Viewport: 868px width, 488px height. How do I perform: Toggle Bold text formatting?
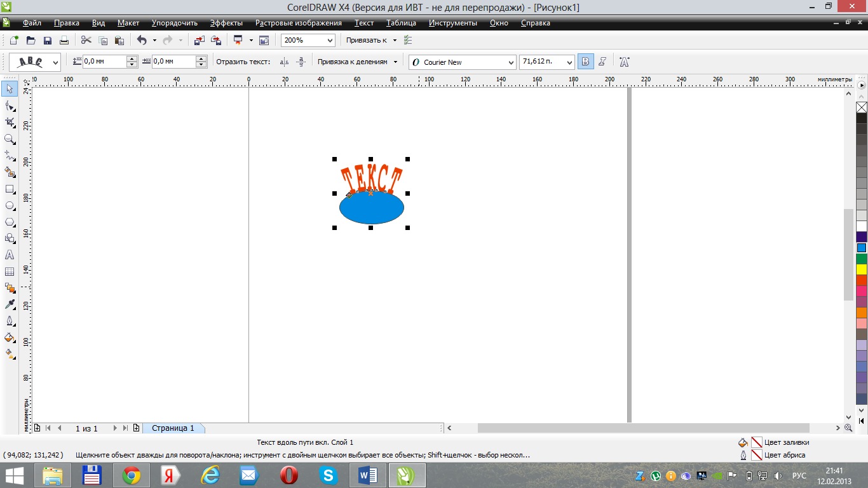(x=585, y=62)
